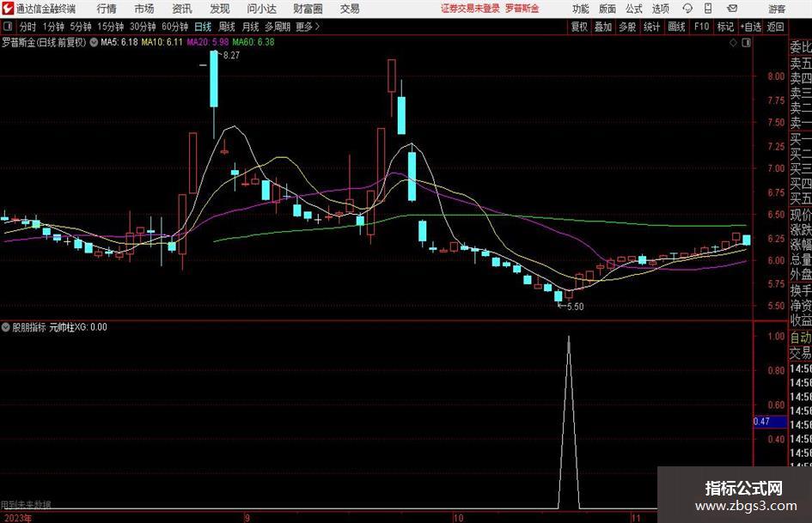This screenshot has height=523, width=812.
Task: Click the 罗普斯金 stock name in title bar
Action: (x=522, y=9)
